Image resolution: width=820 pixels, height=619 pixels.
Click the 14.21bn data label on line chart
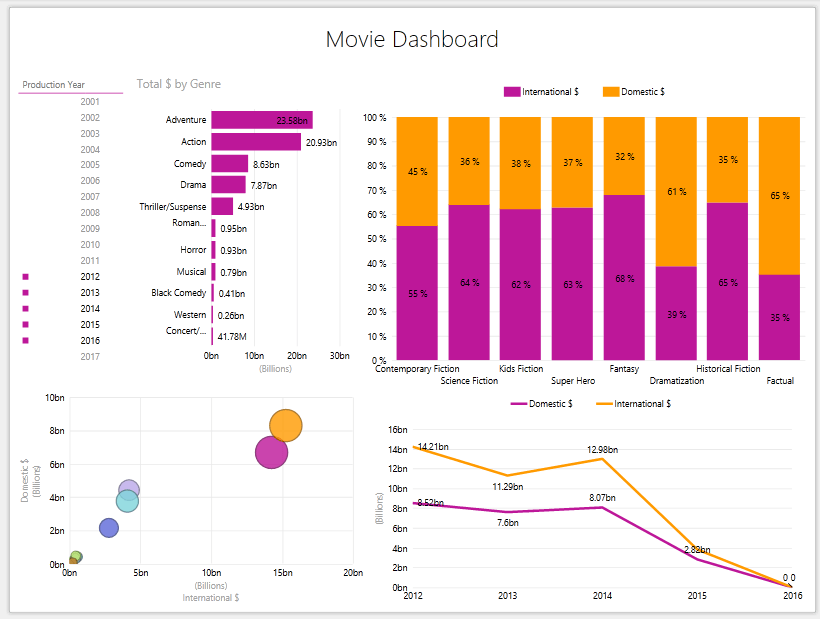click(x=433, y=446)
